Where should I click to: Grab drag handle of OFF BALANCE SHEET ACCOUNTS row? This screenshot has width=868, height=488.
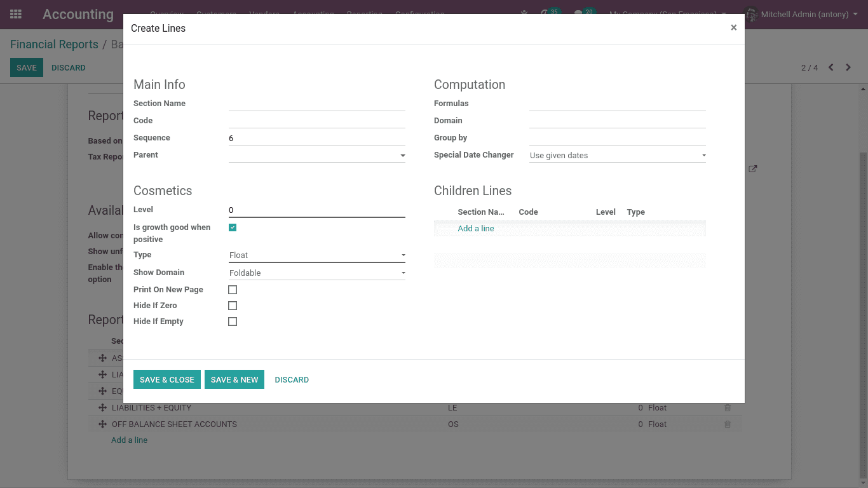pyautogui.click(x=102, y=424)
